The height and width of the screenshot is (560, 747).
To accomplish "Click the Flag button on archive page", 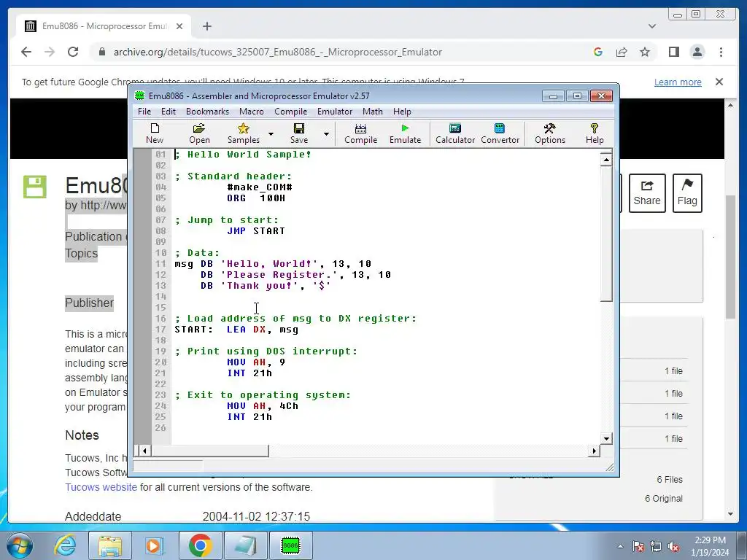I will pos(687,192).
